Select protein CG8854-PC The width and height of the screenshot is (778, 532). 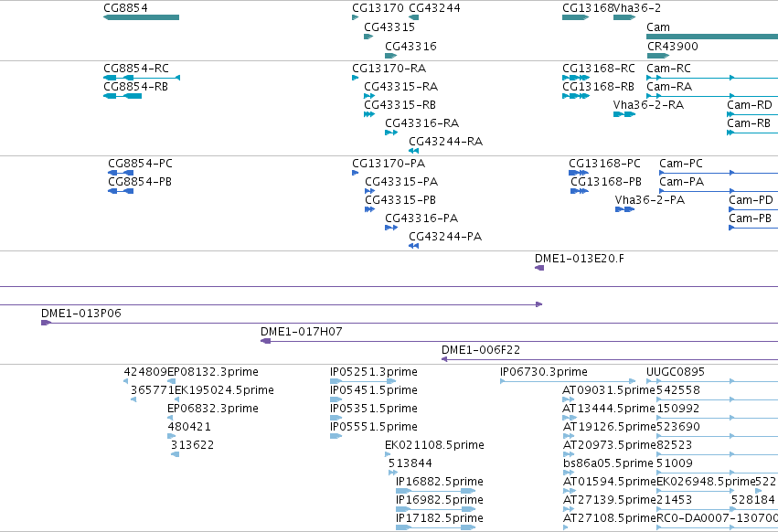tap(141, 164)
